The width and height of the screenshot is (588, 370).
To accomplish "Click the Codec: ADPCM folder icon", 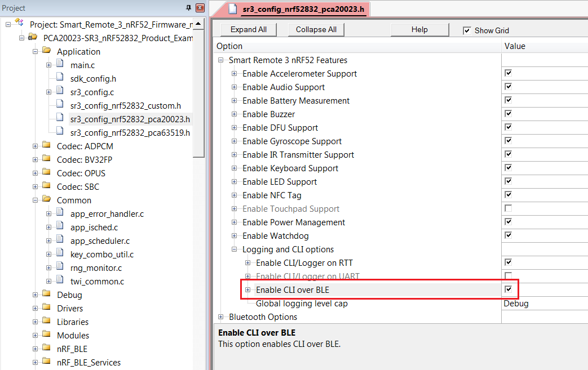I will (x=46, y=145).
